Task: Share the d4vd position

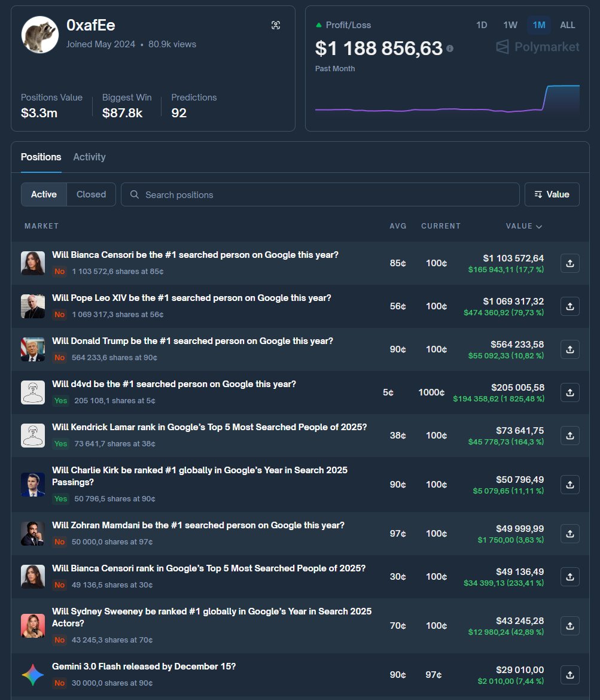Action: [570, 392]
